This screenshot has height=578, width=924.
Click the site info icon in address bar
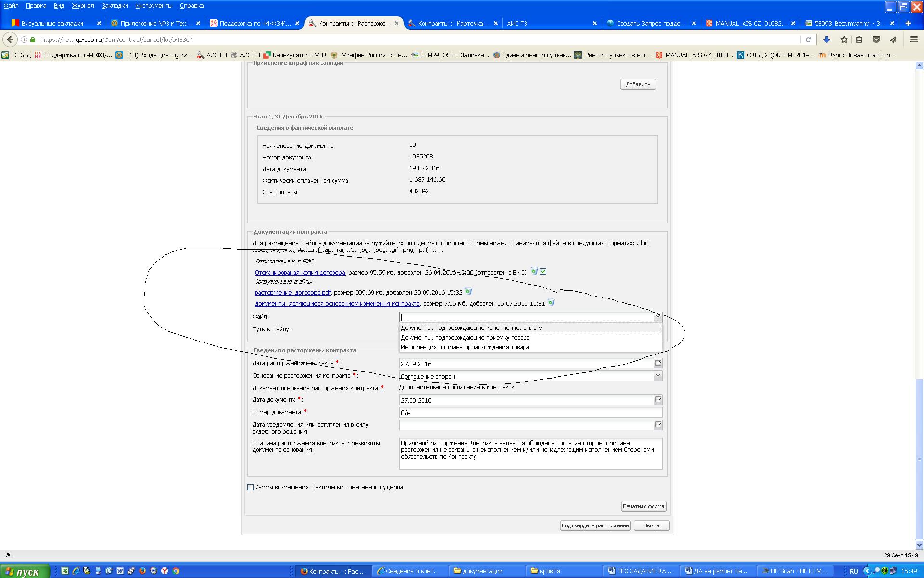click(24, 39)
